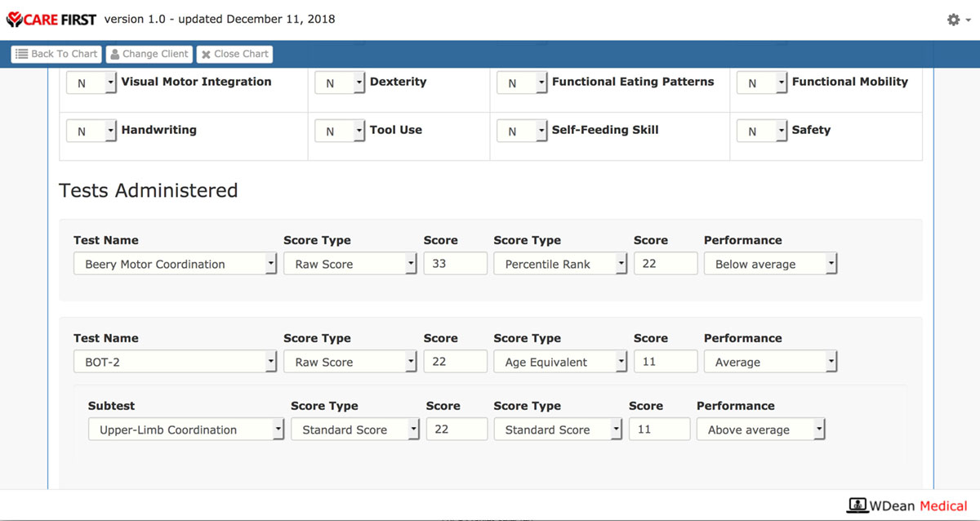Change the Below average performance dropdown
Screen dimensions: 980x521
[771, 264]
